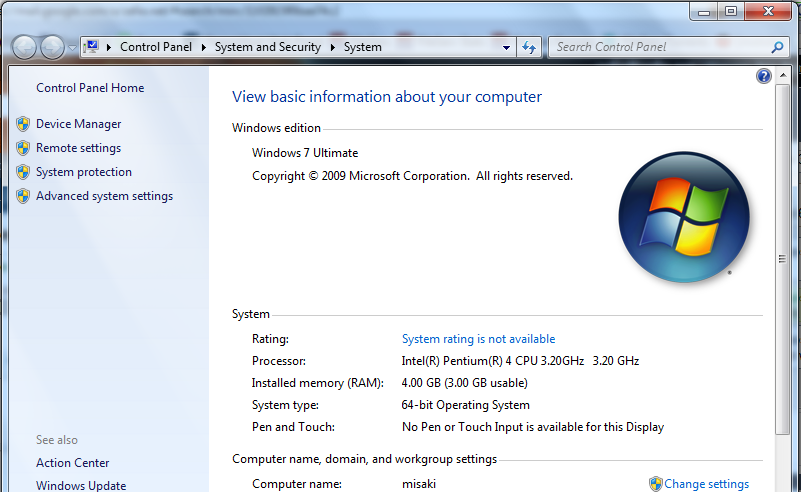801x492 pixels.
Task: Open the recent pages dropdown arrow
Action: click(x=72, y=47)
